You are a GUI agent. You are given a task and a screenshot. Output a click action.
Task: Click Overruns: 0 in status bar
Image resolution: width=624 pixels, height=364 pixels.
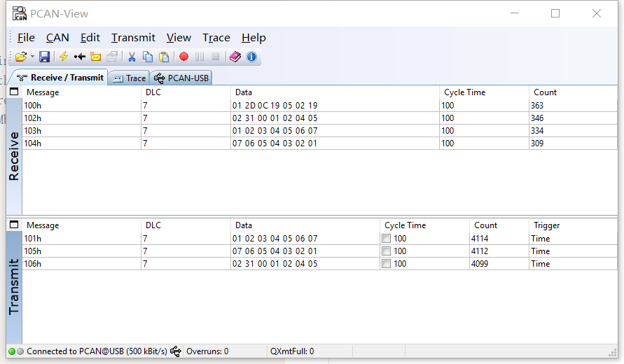coord(207,351)
